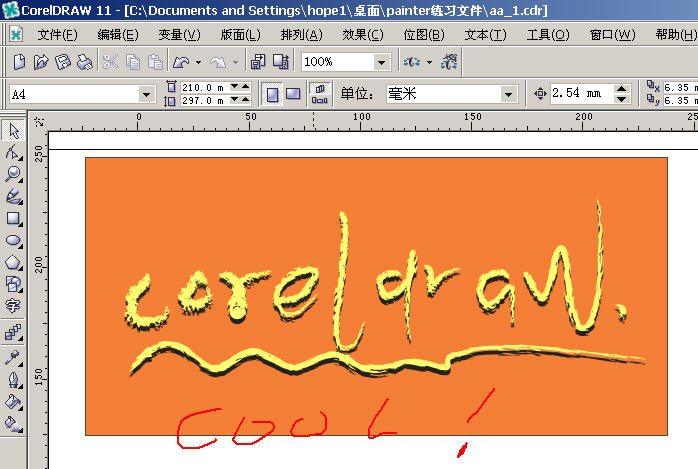The image size is (698, 469).
Task: Open the application launcher dropdown arrow
Action: (429, 62)
